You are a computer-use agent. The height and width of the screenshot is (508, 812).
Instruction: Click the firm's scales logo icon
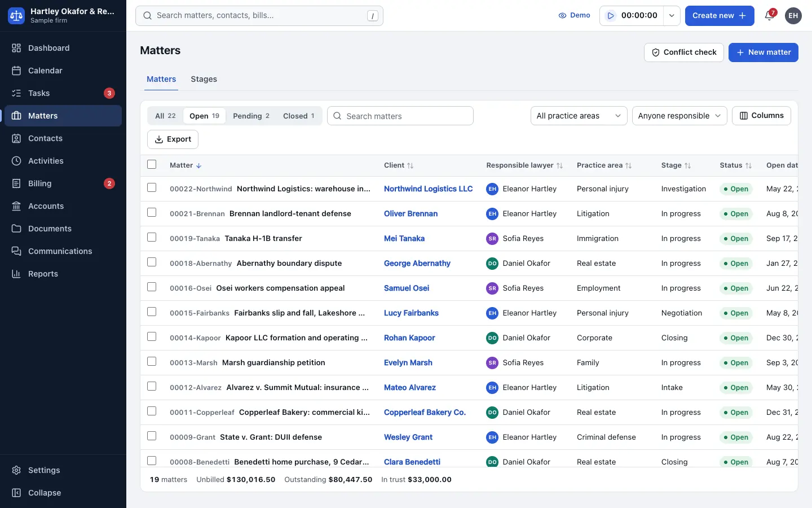click(16, 16)
